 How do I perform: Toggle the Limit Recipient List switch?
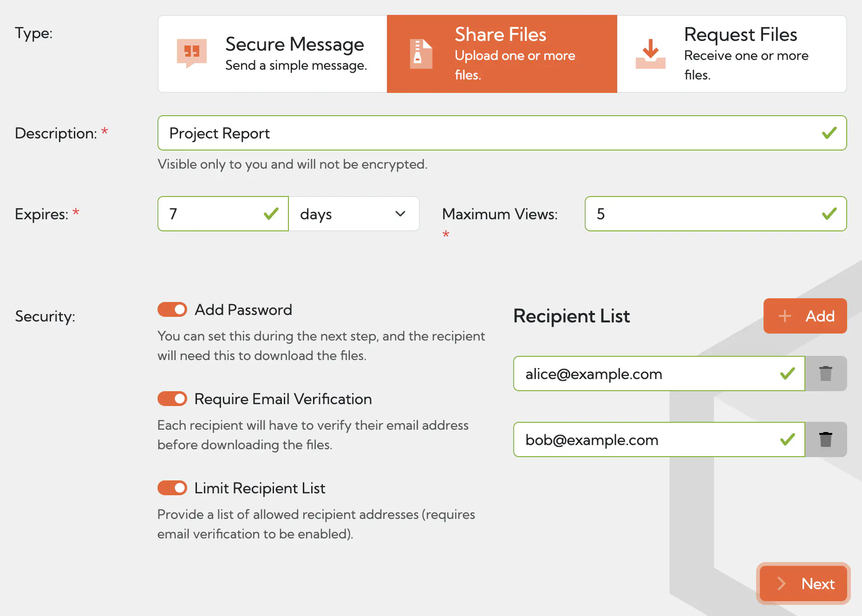172,488
